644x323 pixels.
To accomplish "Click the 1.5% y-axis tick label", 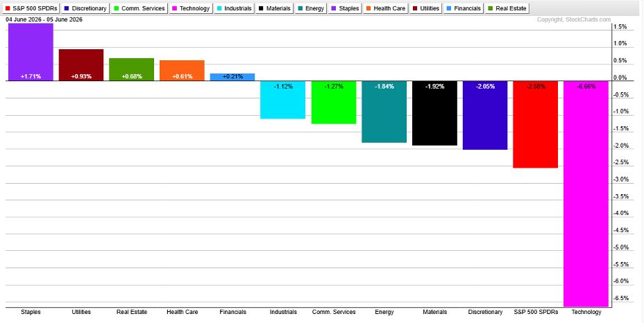I will pyautogui.click(x=620, y=26).
